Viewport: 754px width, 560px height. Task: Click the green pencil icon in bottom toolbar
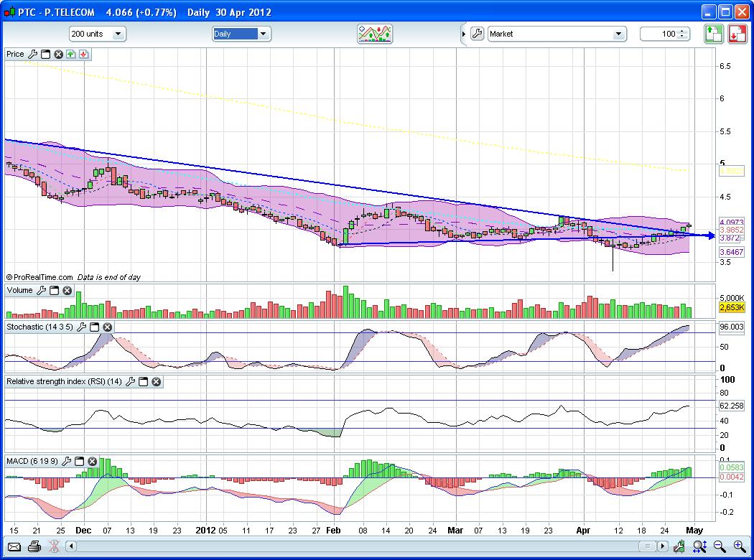click(x=679, y=546)
